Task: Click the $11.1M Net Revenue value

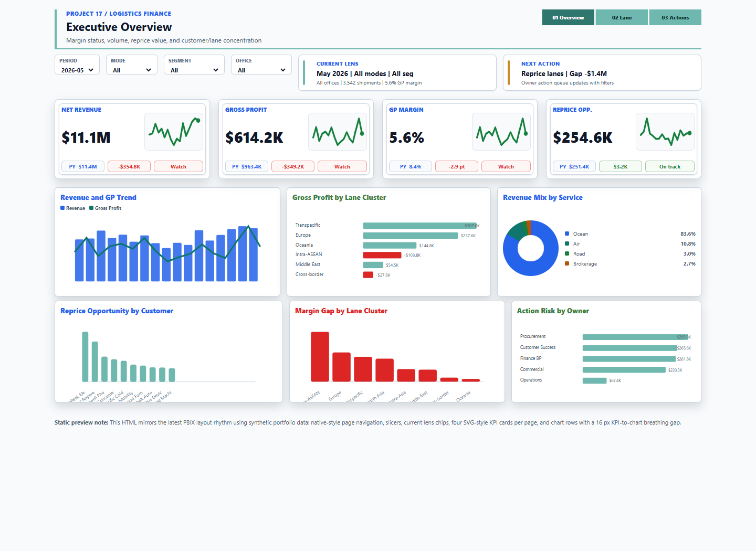Action: click(86, 137)
